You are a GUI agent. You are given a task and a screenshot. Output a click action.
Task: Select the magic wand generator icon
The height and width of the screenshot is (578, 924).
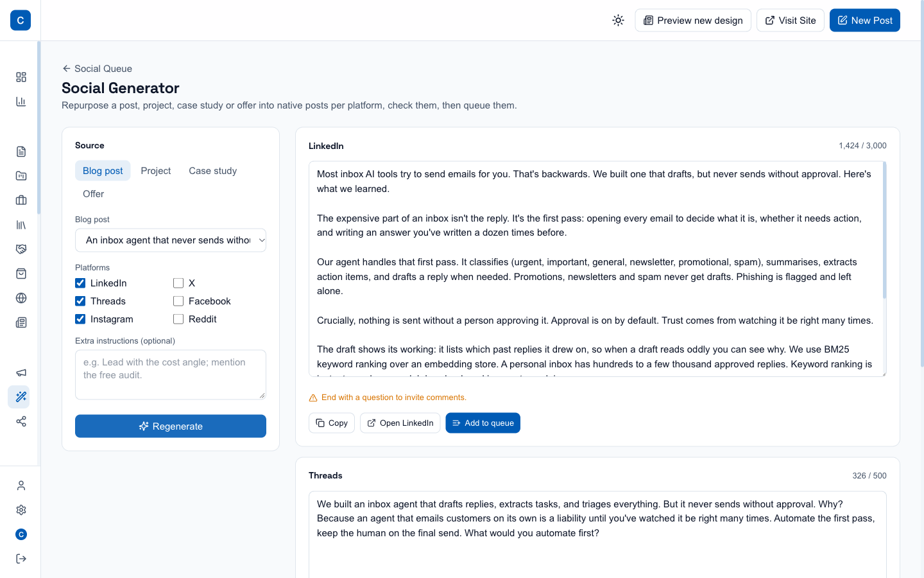(x=21, y=397)
